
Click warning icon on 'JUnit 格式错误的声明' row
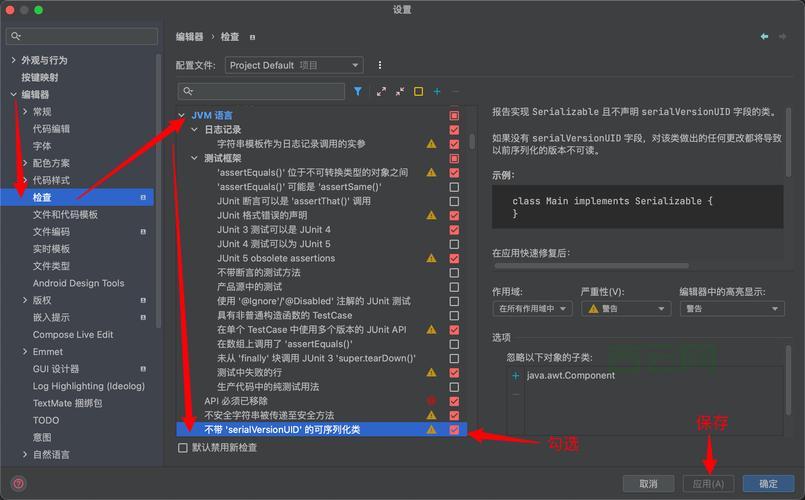click(x=431, y=216)
